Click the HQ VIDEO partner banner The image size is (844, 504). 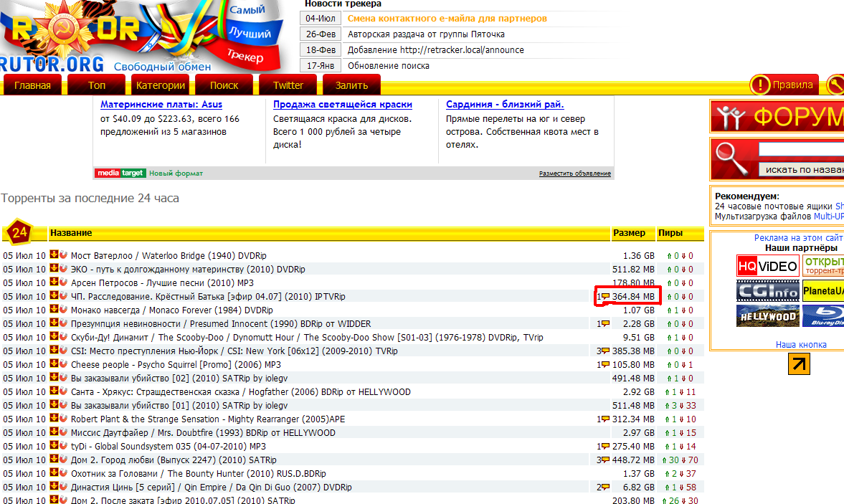click(767, 266)
